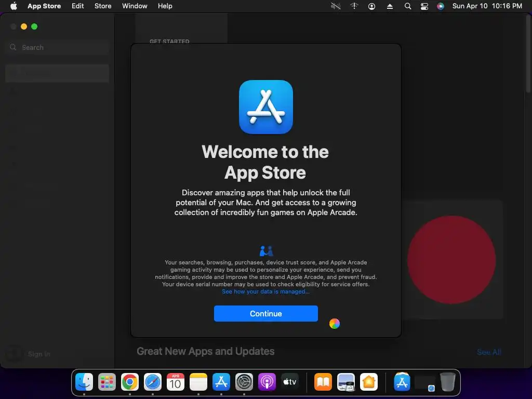Click the window's vertical scrollbar
Image resolution: width=532 pixels, height=399 pixels.
(x=528, y=54)
